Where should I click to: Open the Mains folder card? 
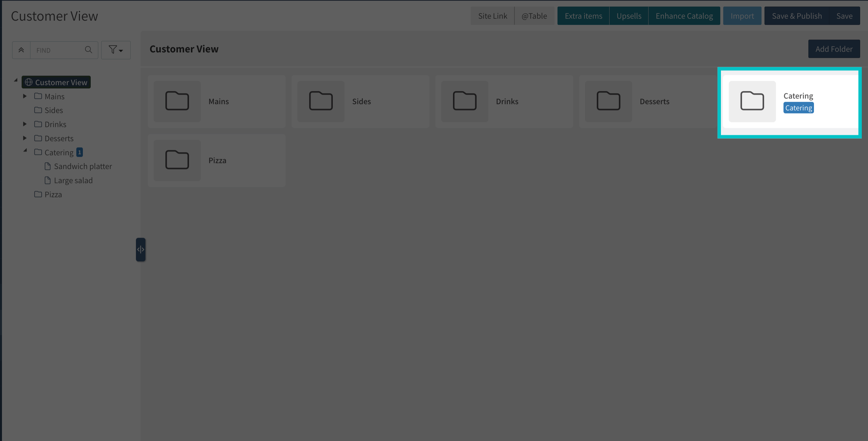click(217, 101)
